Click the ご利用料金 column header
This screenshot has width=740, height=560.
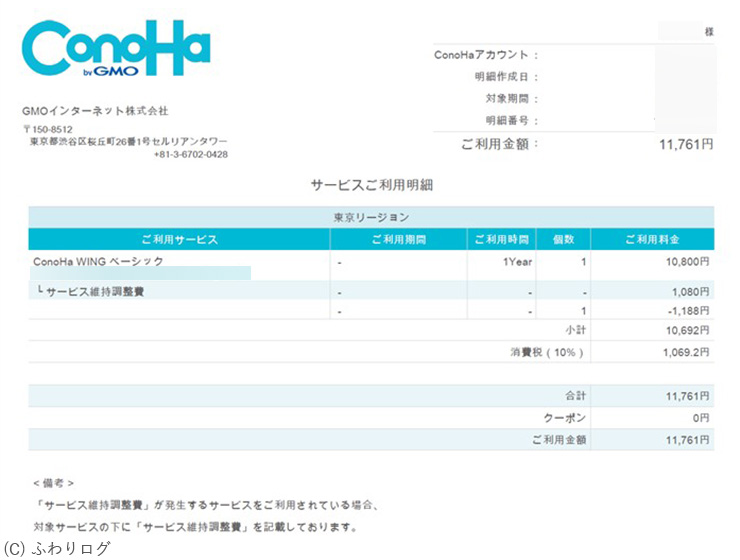pos(652,240)
